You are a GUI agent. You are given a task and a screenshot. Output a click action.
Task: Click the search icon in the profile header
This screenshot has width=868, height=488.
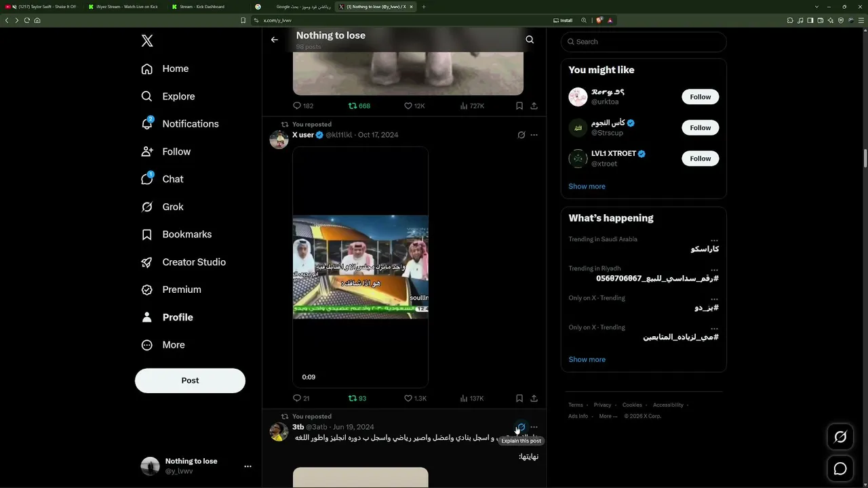(530, 40)
